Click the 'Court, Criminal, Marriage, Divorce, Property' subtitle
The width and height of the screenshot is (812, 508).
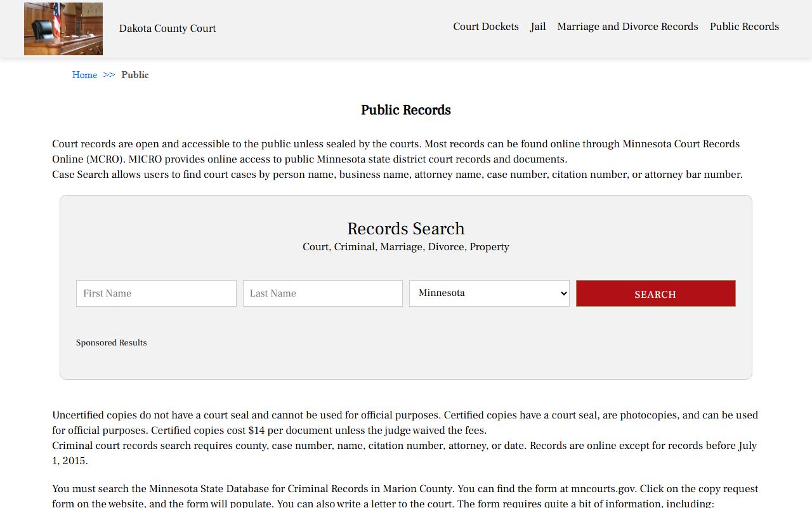(x=406, y=247)
